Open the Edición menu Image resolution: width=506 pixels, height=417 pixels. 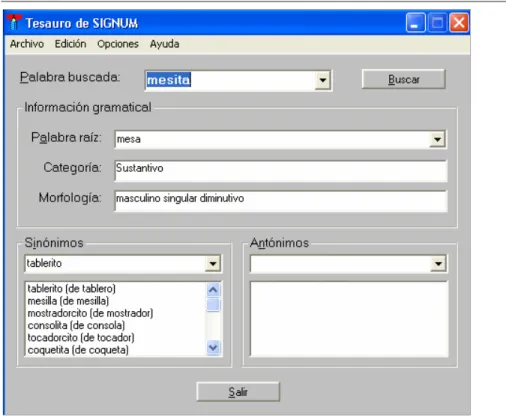click(70, 44)
